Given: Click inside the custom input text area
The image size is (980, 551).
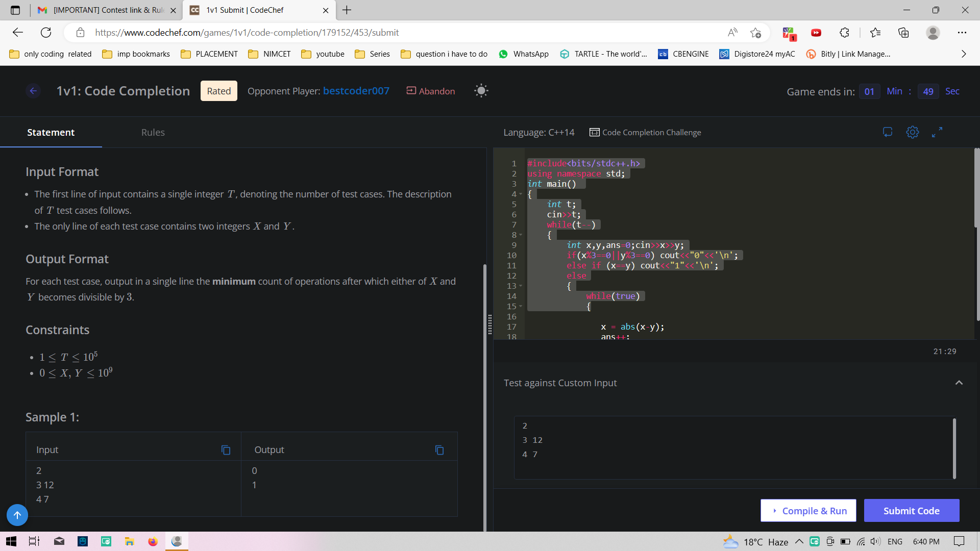Looking at the screenshot, I should pos(732,447).
